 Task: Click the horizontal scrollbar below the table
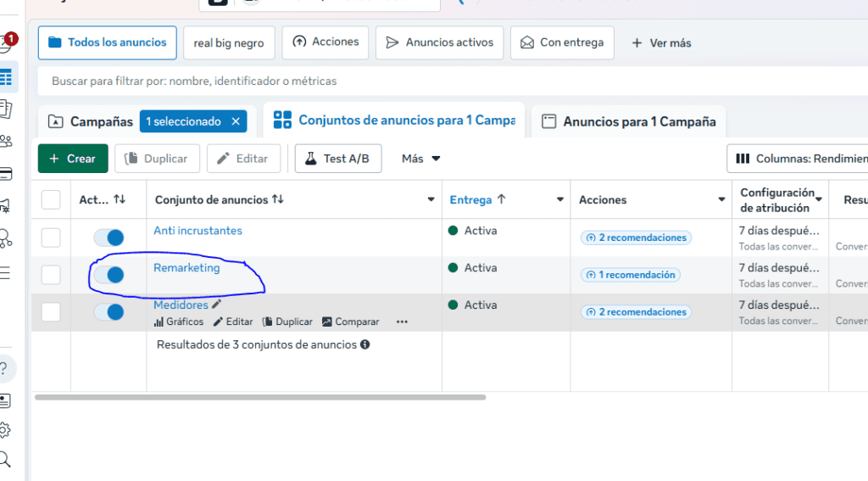pyautogui.click(x=260, y=397)
